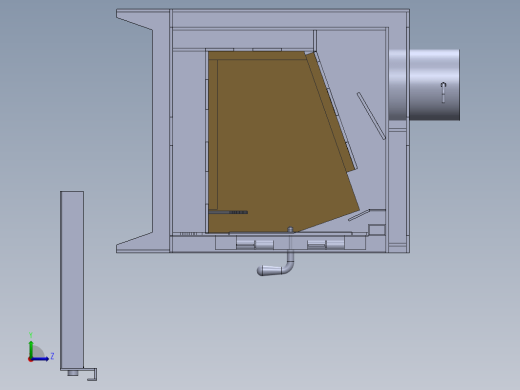Viewport: 520px width, 390px height.
Task: Click the blue Z axis arrow on the triad
Action: (40, 359)
